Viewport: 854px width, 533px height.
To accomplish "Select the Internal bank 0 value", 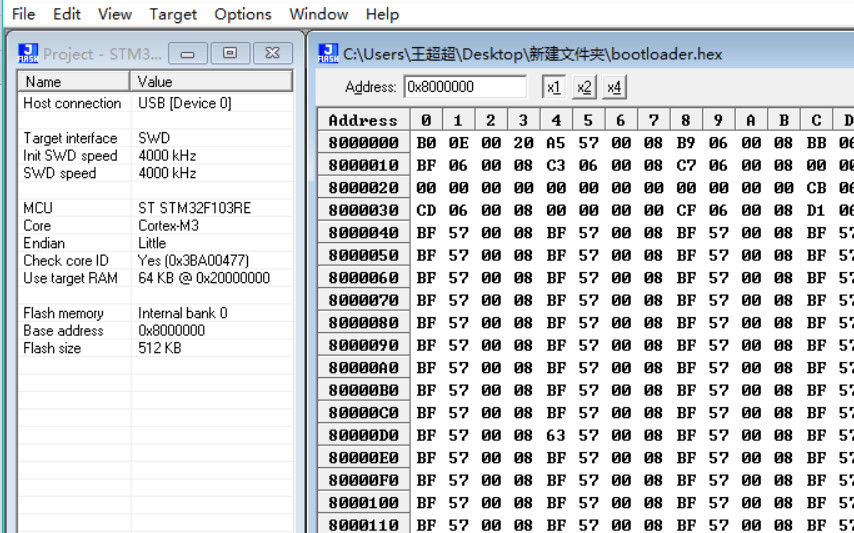I will (182, 313).
